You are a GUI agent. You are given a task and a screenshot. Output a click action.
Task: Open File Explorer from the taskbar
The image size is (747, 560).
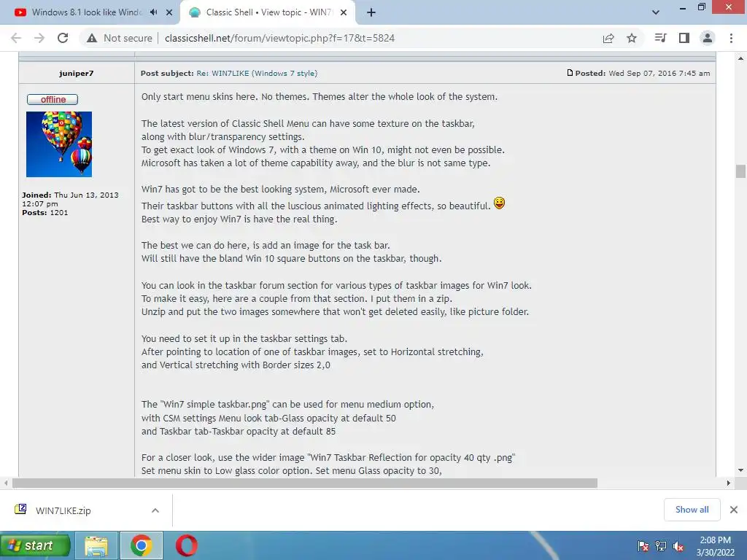pyautogui.click(x=96, y=545)
